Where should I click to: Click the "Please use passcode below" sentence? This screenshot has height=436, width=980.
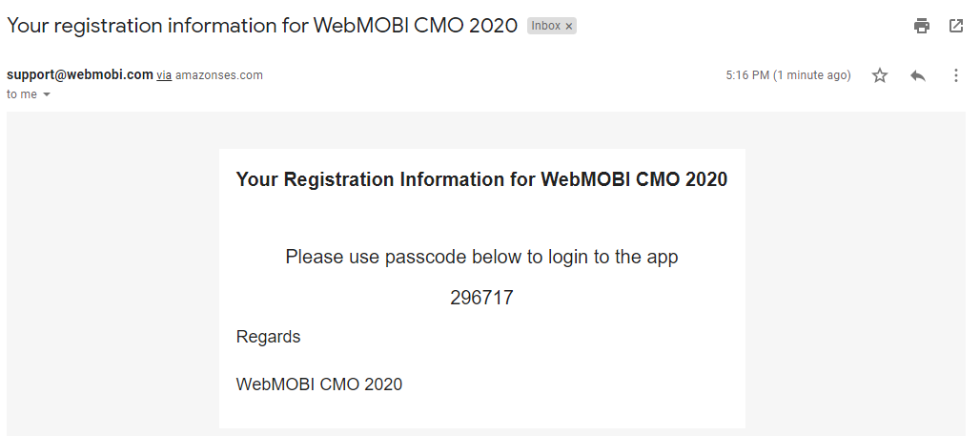click(x=481, y=257)
